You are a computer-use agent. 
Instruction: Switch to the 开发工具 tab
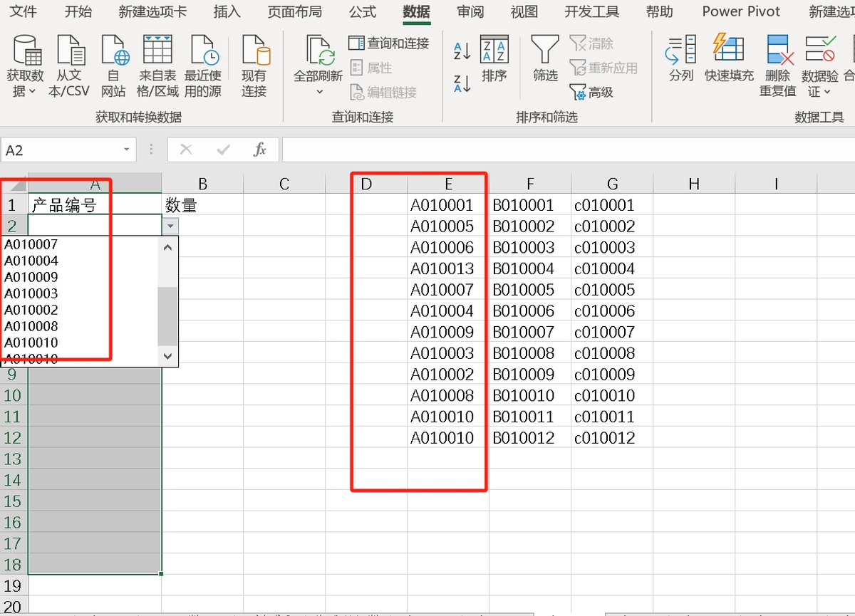click(592, 11)
